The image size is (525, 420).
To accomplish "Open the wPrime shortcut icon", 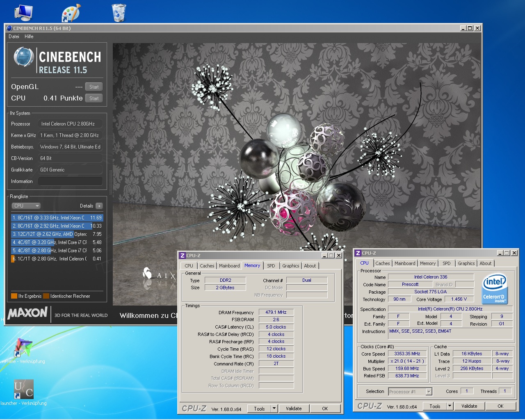I will pyautogui.click(x=24, y=347).
